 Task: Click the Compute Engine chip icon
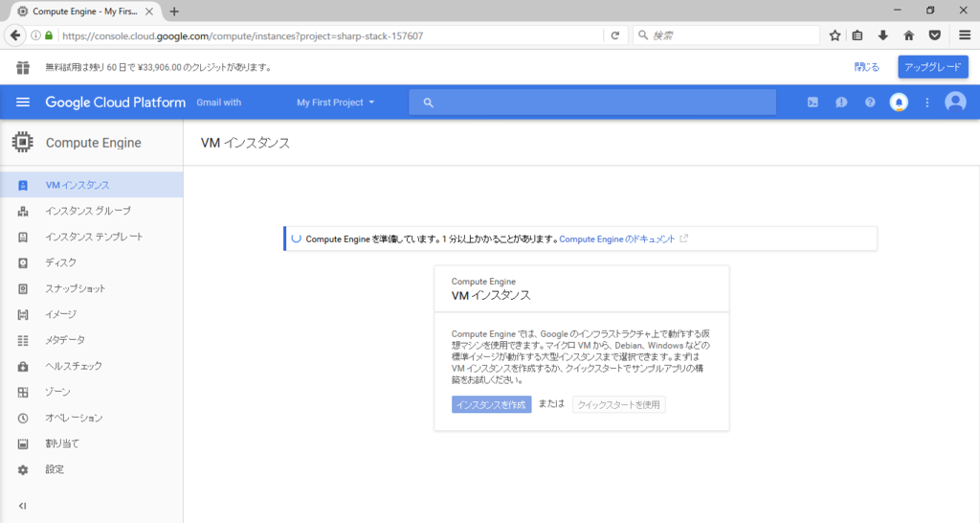pos(23,143)
